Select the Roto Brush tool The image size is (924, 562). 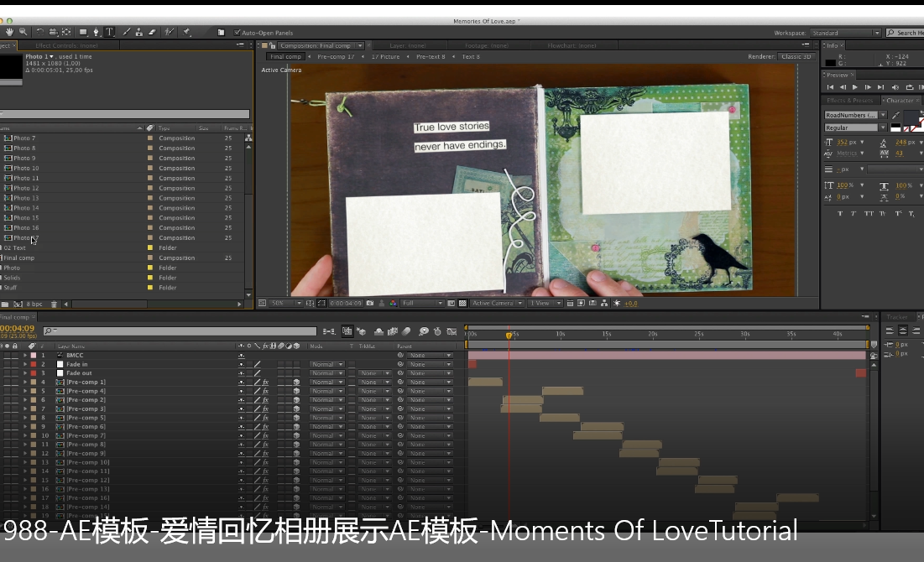click(x=170, y=32)
